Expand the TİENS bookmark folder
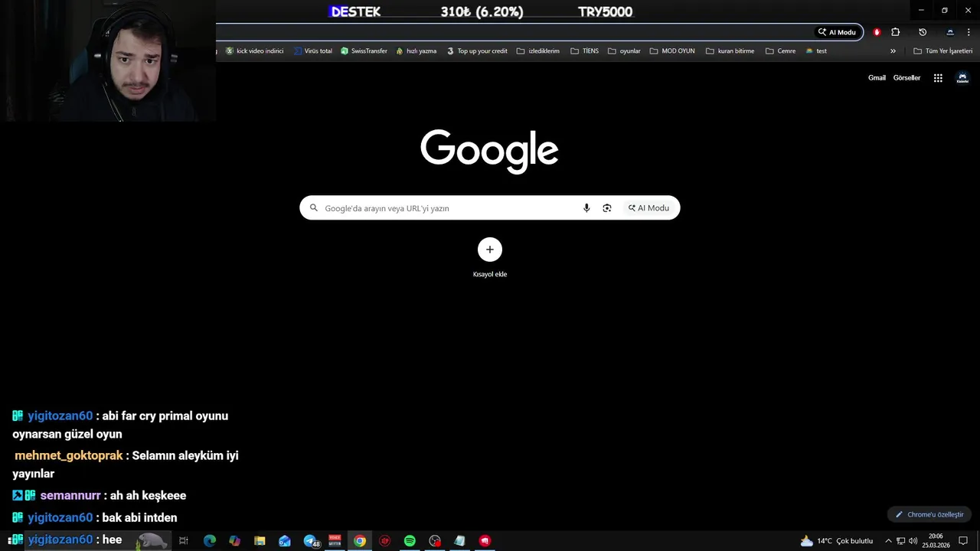The width and height of the screenshot is (980, 551). [x=585, y=51]
